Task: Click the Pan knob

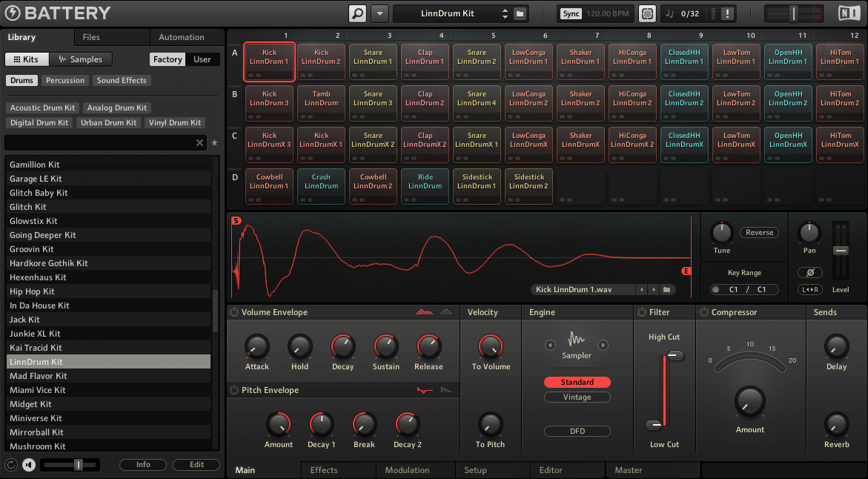Action: (x=809, y=233)
